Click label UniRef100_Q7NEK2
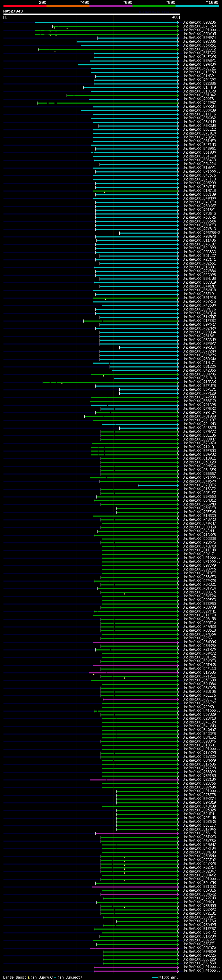Screen dimensions: 222x980 [199, 408]
